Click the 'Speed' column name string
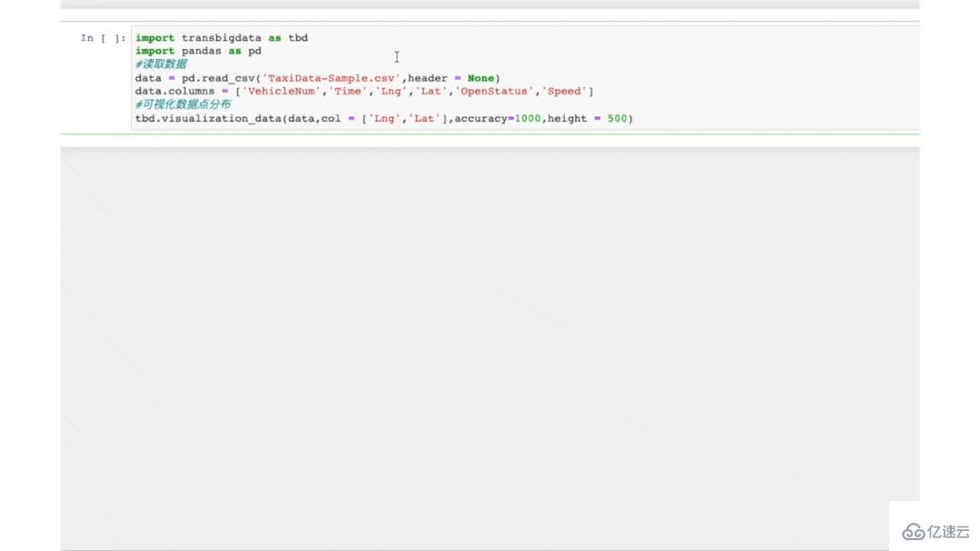This screenshot has height=551, width=980. [x=564, y=91]
